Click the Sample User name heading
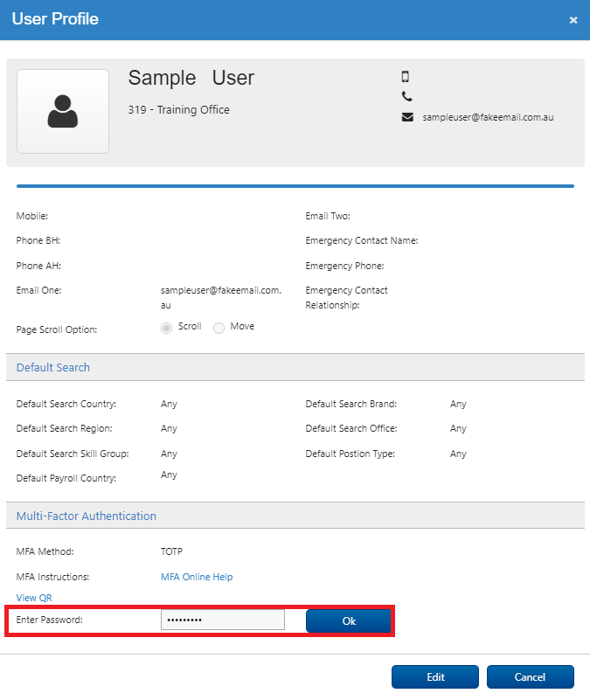 point(191,78)
